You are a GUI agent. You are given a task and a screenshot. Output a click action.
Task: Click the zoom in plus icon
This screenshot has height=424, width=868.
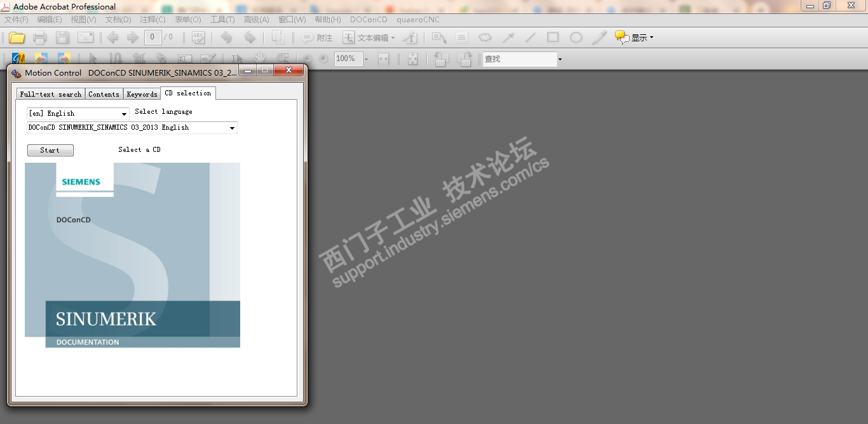point(324,58)
